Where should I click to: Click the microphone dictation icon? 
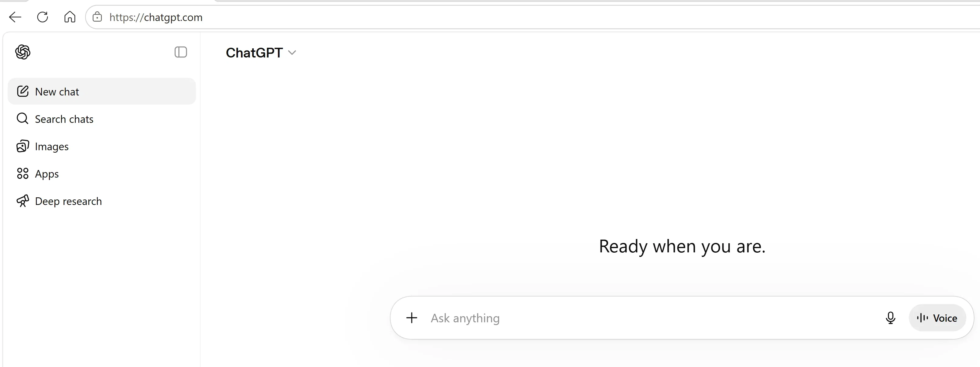click(890, 318)
